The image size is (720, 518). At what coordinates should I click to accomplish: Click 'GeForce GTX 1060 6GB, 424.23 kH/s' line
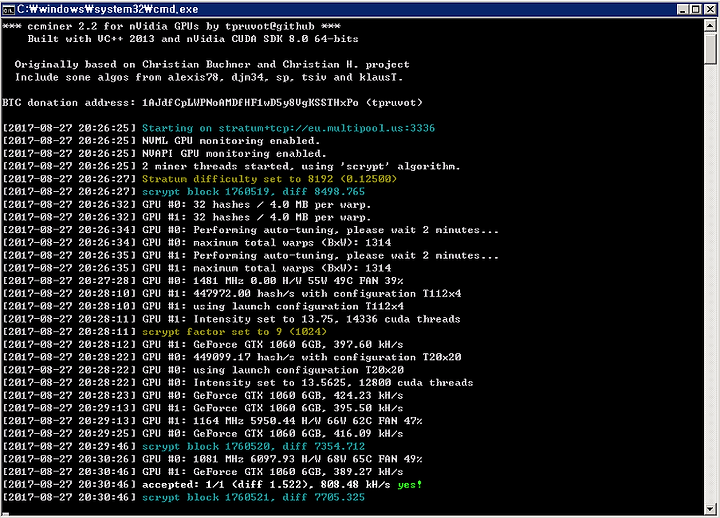coord(203,396)
